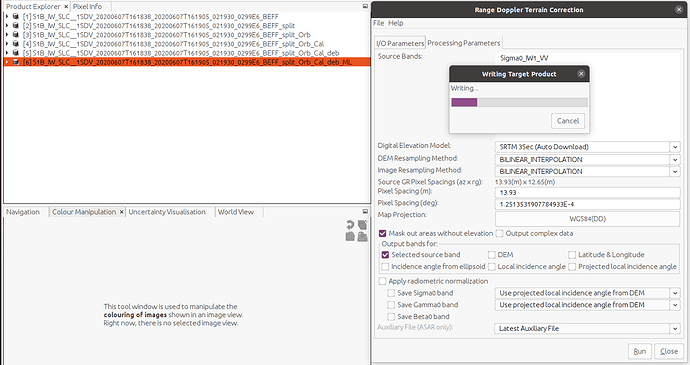
Task: Click the Close button in Terrain Correction
Action: [x=669, y=351]
